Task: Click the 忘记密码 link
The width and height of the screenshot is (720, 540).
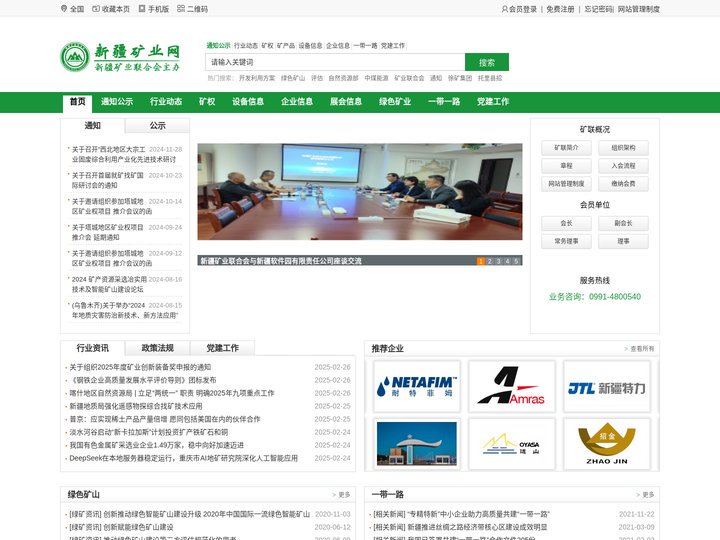Action: 598,9
